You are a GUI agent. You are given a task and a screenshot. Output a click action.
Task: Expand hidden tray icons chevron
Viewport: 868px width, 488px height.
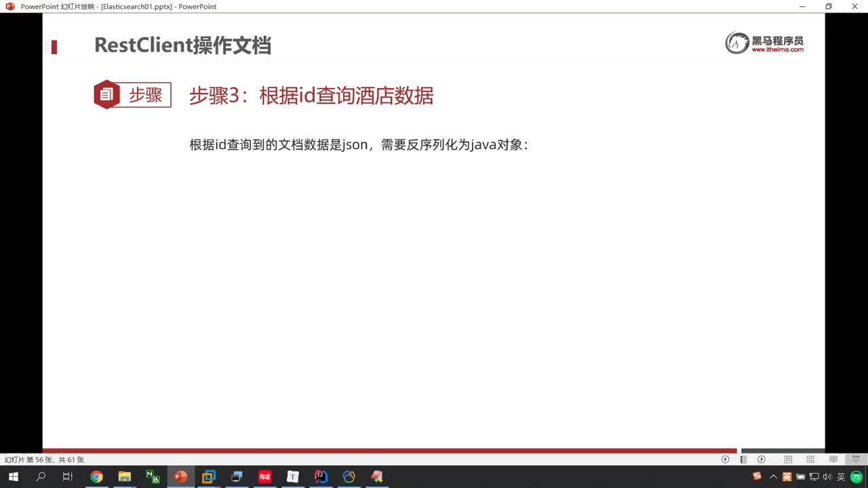pyautogui.click(x=773, y=476)
